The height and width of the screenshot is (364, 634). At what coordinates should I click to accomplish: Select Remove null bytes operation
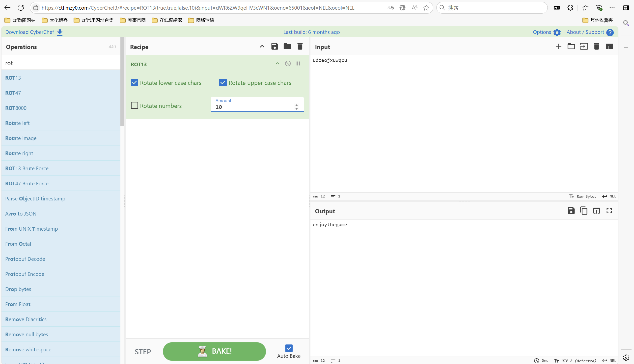61,334
